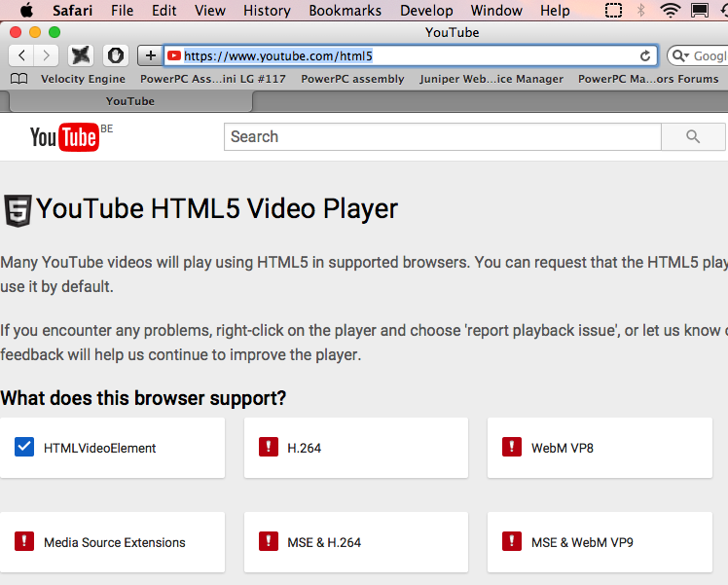Click the What does this browser support heading
This screenshot has height=585, width=728.
click(x=143, y=398)
